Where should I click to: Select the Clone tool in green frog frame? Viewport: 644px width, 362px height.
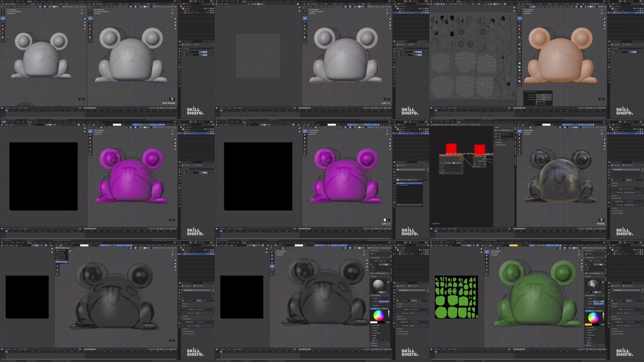click(487, 263)
